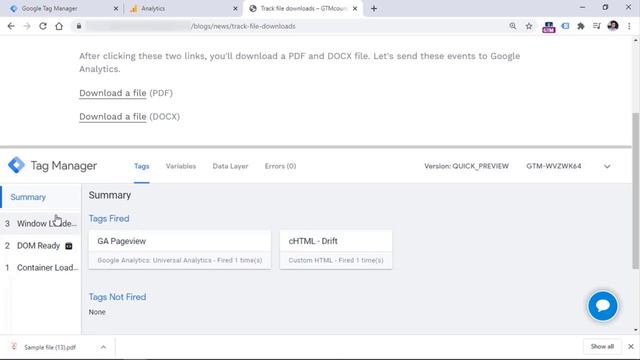The height and width of the screenshot is (360, 640).
Task: Select the DOM Ready event
Action: point(41,246)
